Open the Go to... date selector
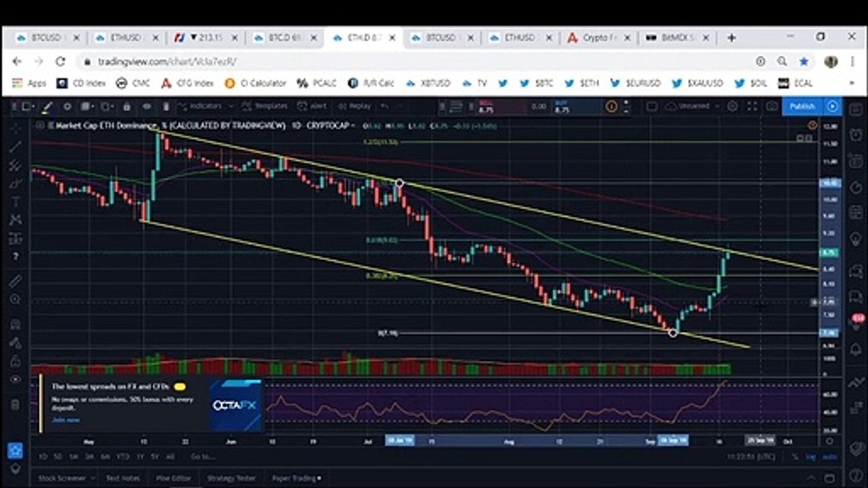This screenshot has width=868, height=488. point(202,457)
